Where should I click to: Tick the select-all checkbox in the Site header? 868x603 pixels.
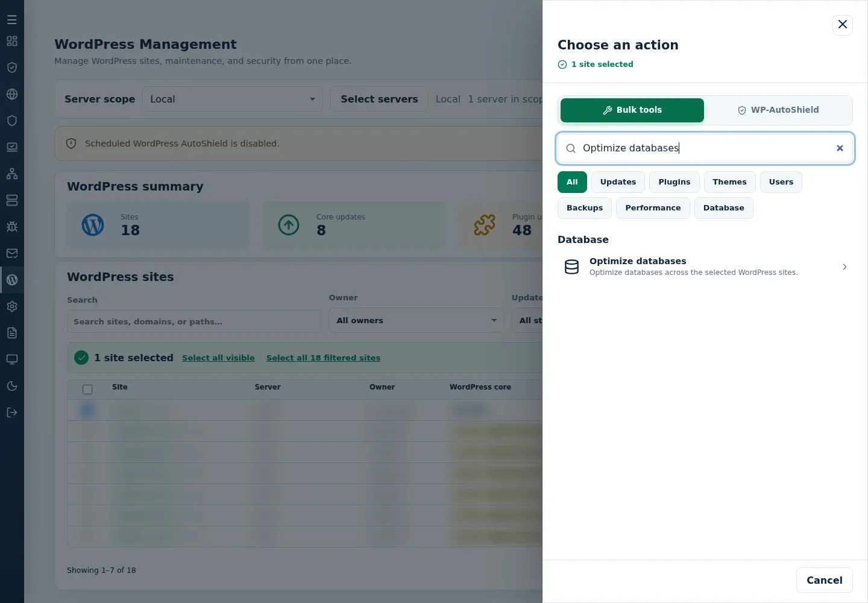pos(87,390)
